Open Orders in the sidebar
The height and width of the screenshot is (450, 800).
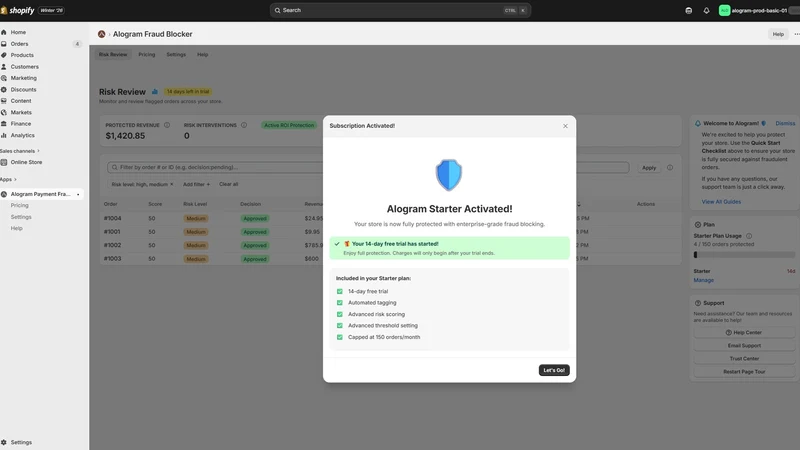tap(19, 44)
